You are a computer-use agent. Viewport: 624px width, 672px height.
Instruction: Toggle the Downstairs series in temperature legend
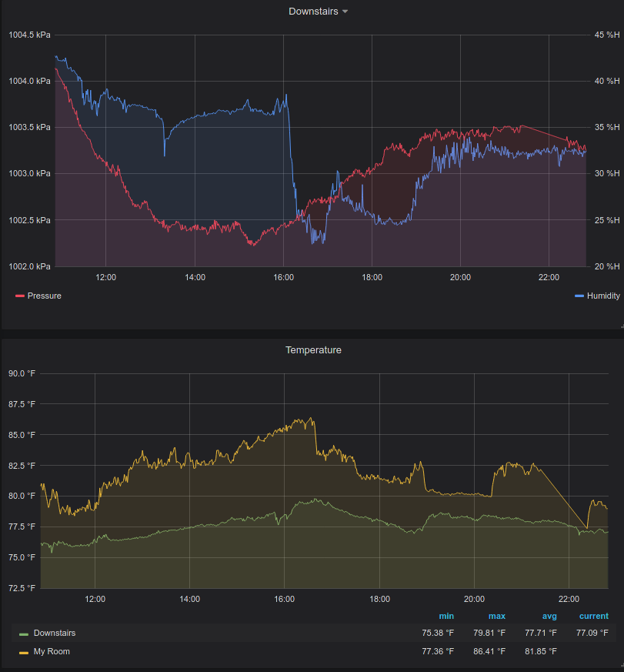coord(55,633)
